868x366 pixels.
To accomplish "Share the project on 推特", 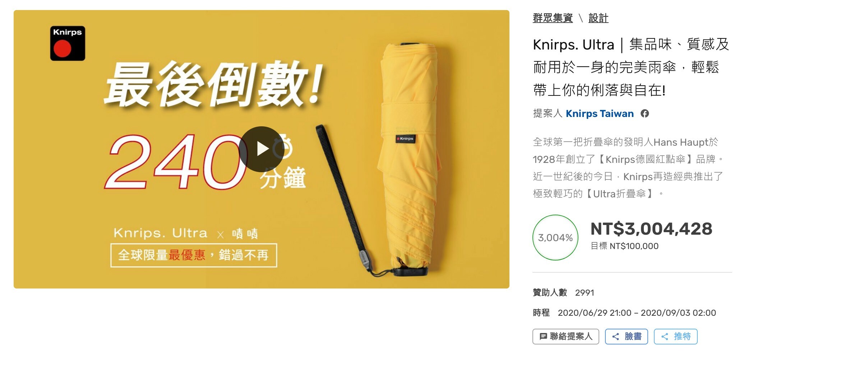I will point(675,336).
